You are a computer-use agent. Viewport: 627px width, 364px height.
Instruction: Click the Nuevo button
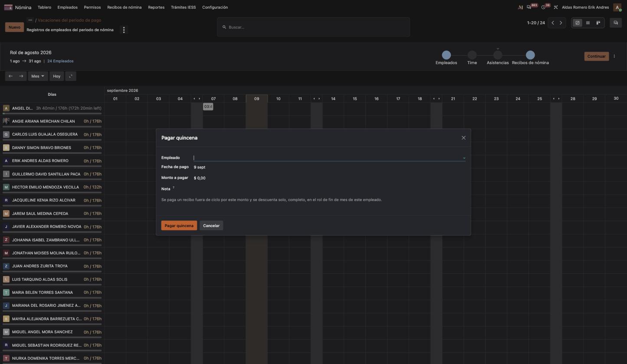(x=14, y=27)
